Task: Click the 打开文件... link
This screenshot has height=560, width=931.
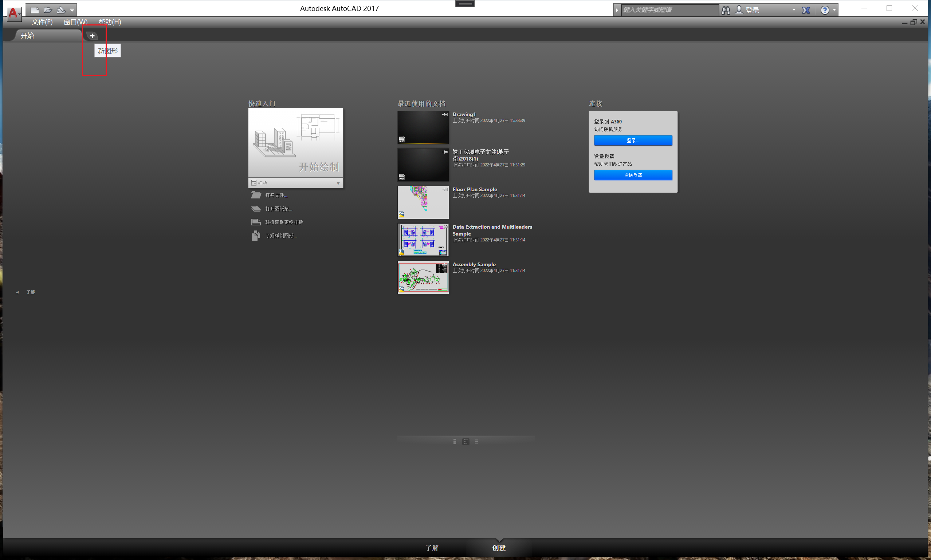Action: (x=276, y=196)
